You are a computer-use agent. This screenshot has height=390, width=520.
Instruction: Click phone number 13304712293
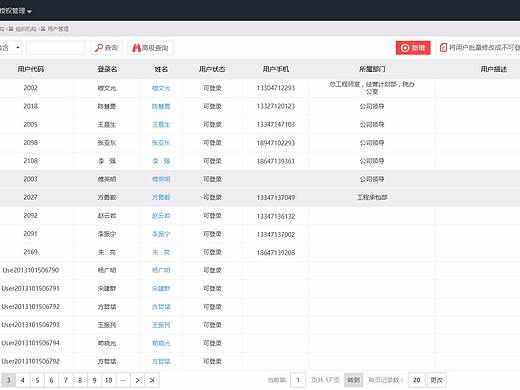pos(276,88)
